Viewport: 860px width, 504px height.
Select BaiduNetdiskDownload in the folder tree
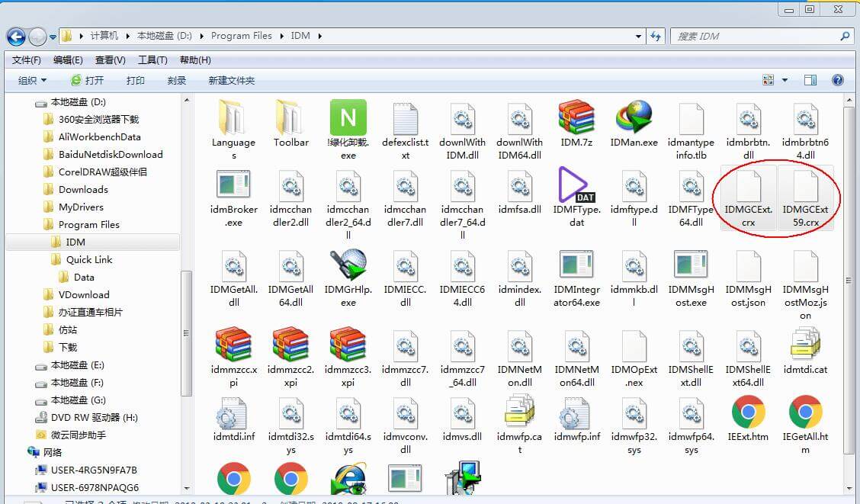click(111, 154)
